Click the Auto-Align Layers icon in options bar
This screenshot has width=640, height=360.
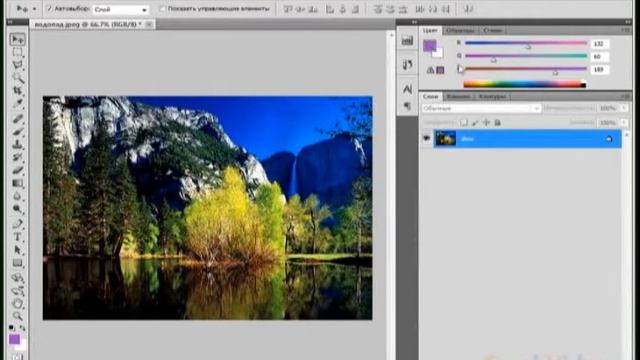click(x=469, y=9)
